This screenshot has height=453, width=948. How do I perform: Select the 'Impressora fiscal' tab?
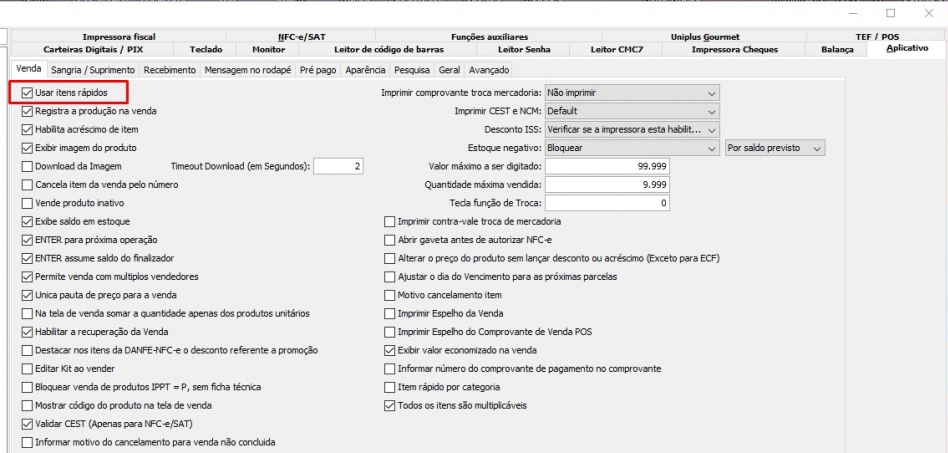pyautogui.click(x=119, y=36)
